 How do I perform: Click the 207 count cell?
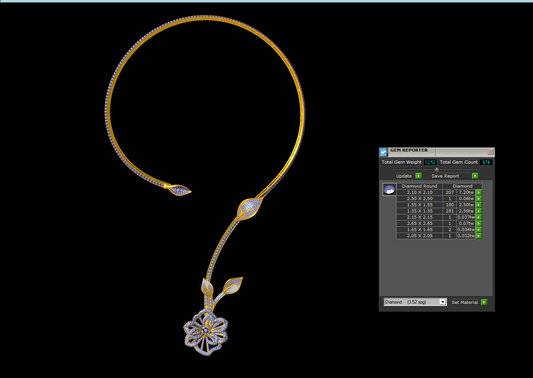tap(450, 192)
